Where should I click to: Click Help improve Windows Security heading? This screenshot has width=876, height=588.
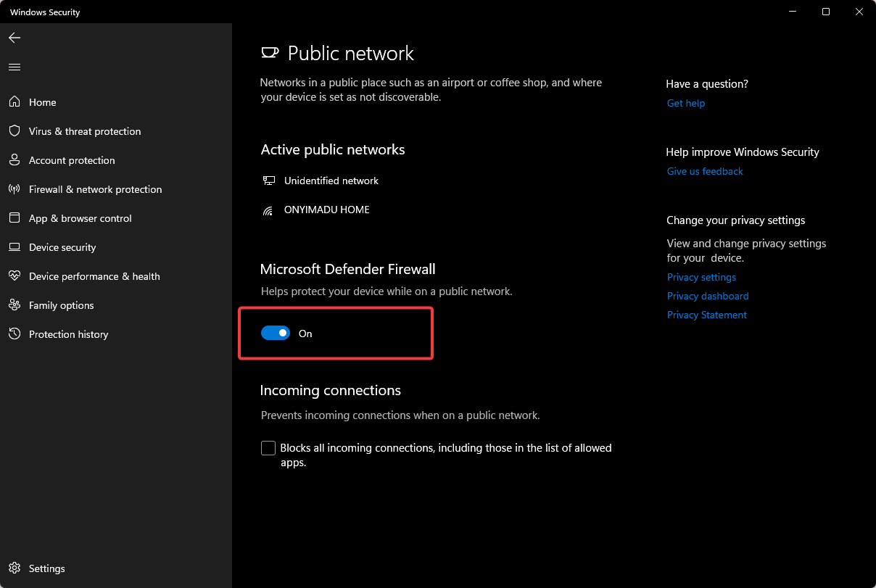[743, 152]
